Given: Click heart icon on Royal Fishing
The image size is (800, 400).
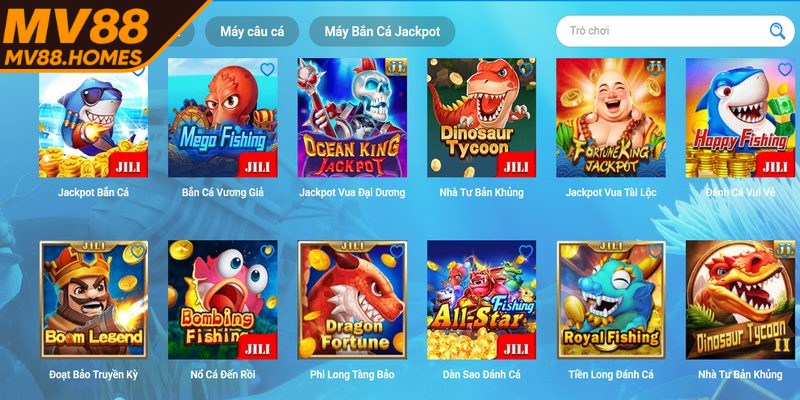Looking at the screenshot, I should [x=655, y=251].
